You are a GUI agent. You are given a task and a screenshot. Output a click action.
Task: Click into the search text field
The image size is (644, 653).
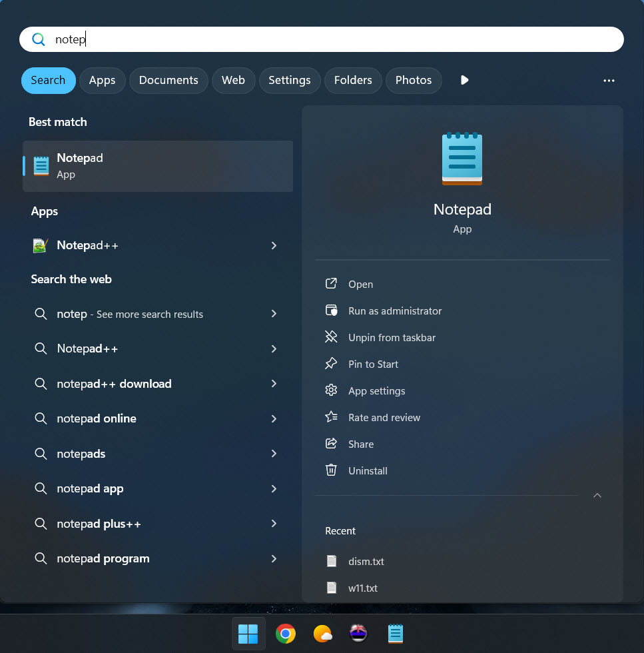(x=322, y=39)
